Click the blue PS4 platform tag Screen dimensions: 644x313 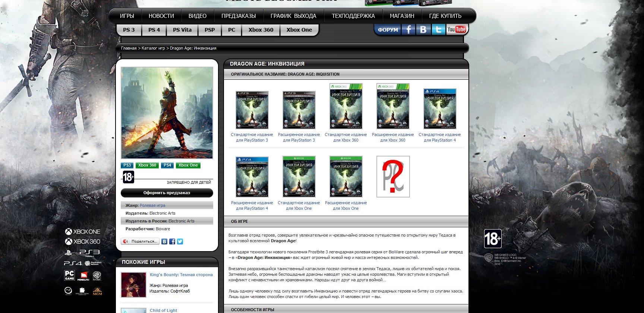click(167, 165)
